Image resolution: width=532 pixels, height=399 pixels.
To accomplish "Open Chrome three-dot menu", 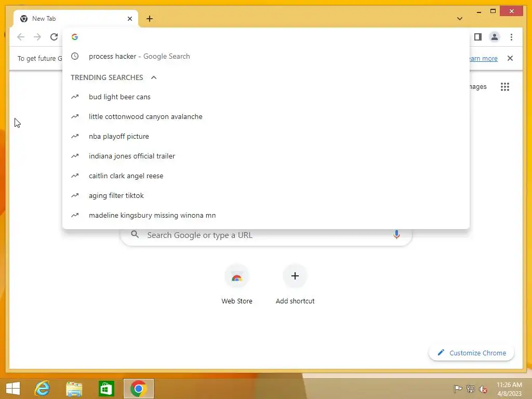I will (511, 37).
